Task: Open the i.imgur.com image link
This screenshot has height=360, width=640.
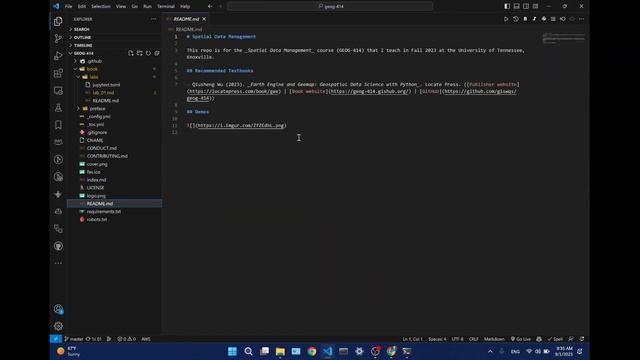Action: coord(241,125)
